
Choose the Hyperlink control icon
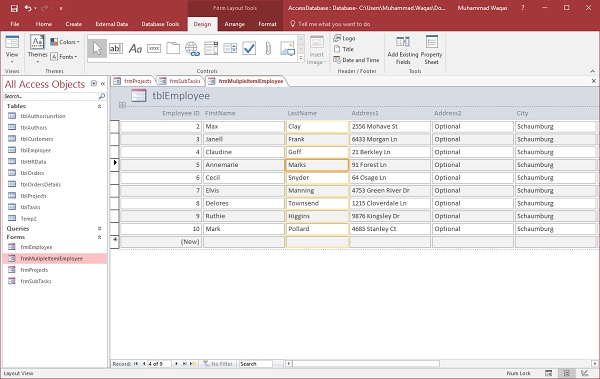point(192,49)
